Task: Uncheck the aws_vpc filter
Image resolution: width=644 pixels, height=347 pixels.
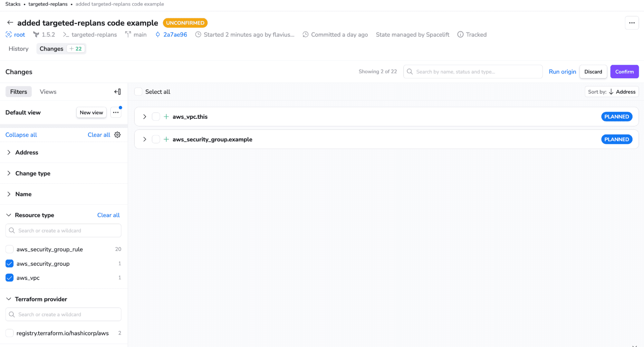Action: 10,278
